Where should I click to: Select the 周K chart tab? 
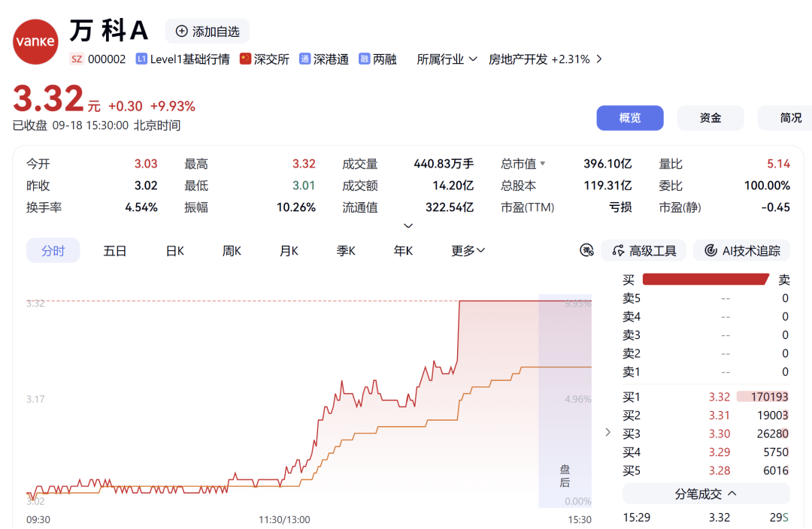[232, 250]
